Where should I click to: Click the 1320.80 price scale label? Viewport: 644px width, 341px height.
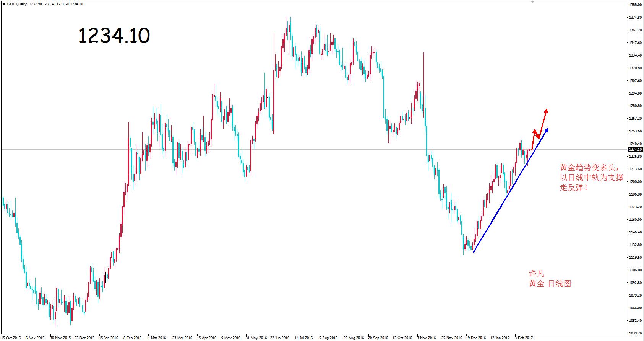635,68
